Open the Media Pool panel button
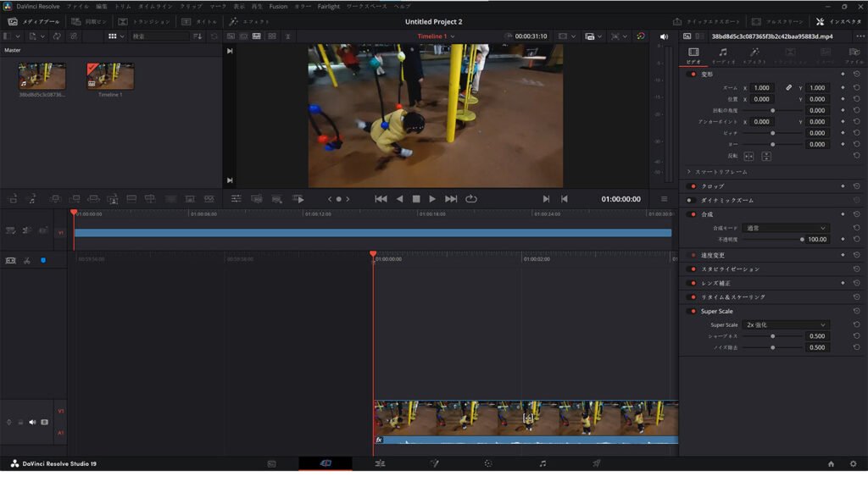 pyautogui.click(x=34, y=21)
